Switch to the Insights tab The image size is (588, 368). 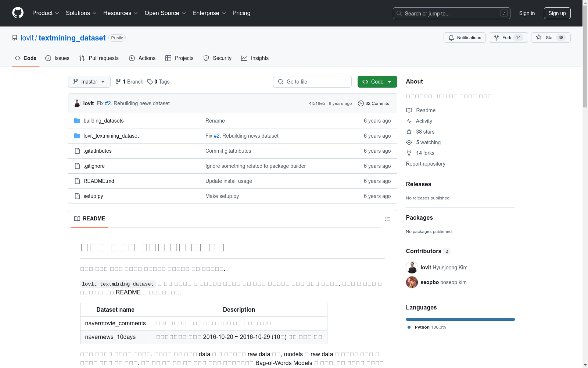(x=255, y=58)
